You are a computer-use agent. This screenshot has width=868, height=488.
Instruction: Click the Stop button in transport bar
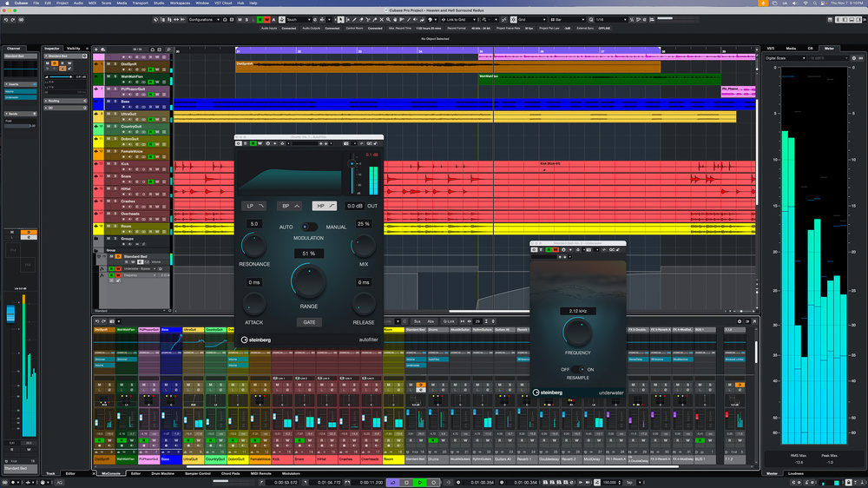pyautogui.click(x=406, y=483)
